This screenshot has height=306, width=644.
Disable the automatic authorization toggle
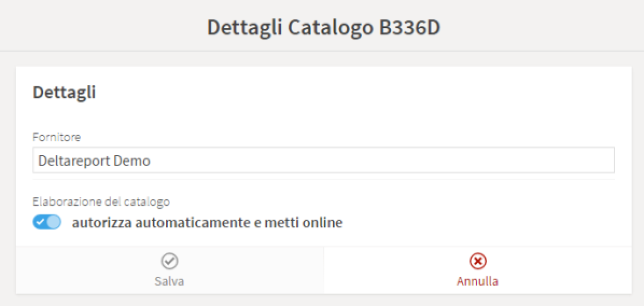click(x=47, y=222)
